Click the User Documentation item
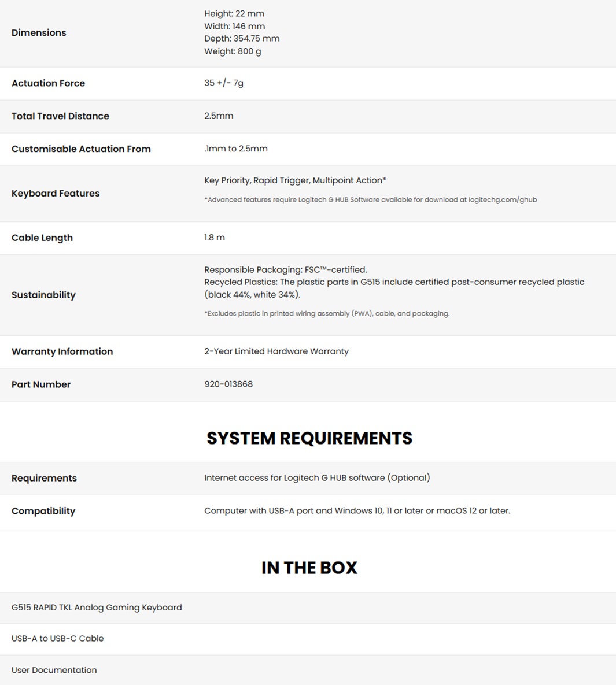 54,671
